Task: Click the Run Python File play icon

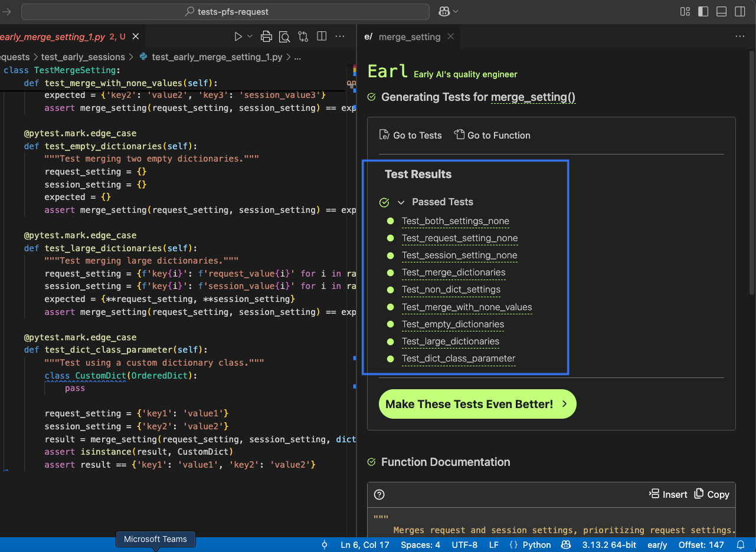Action: pyautogui.click(x=238, y=37)
